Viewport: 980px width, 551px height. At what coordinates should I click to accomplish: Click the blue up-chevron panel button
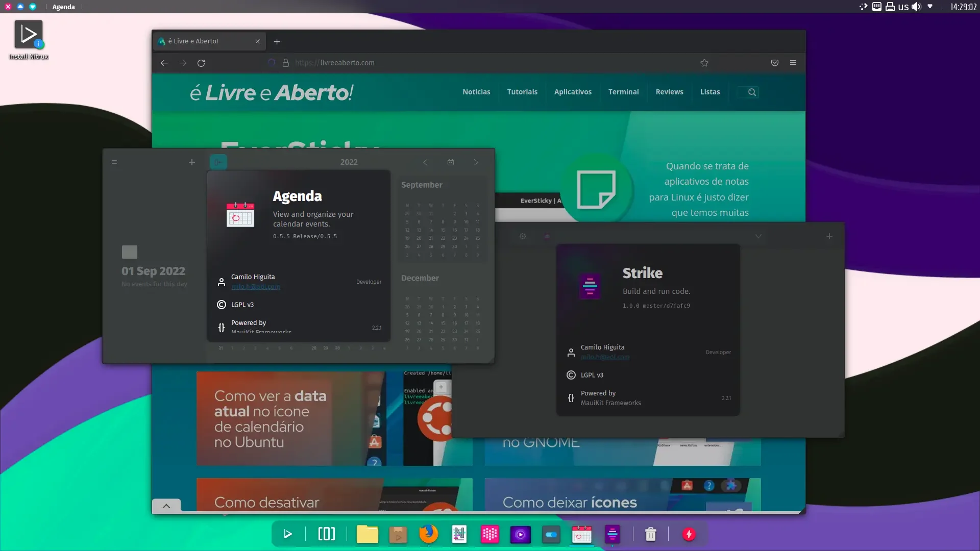pyautogui.click(x=20, y=7)
